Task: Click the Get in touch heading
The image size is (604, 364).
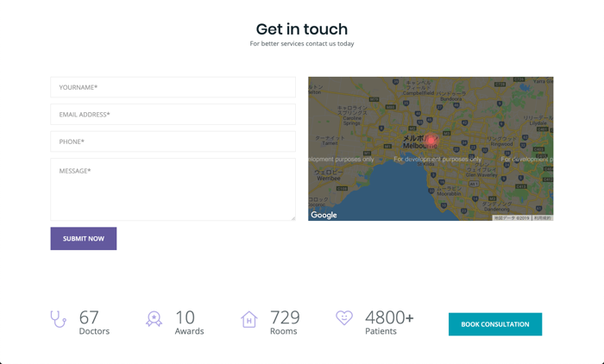Action: pyautogui.click(x=302, y=29)
